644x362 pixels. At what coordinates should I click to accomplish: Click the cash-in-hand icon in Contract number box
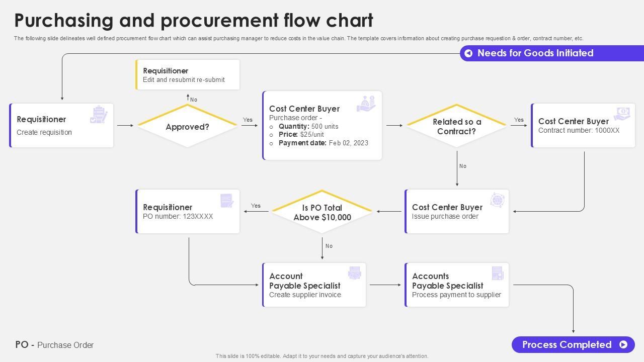[622, 114]
